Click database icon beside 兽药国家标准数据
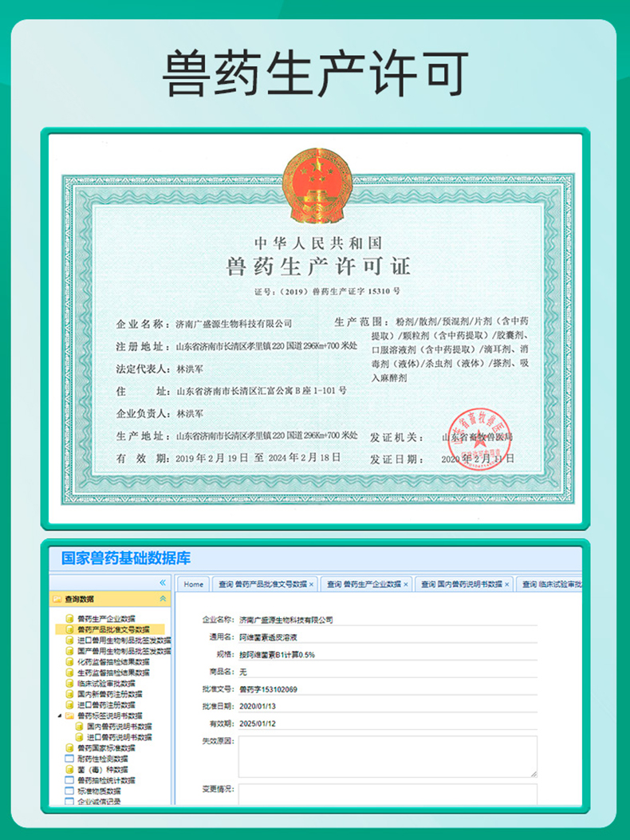This screenshot has height=840, width=630. coord(69,747)
